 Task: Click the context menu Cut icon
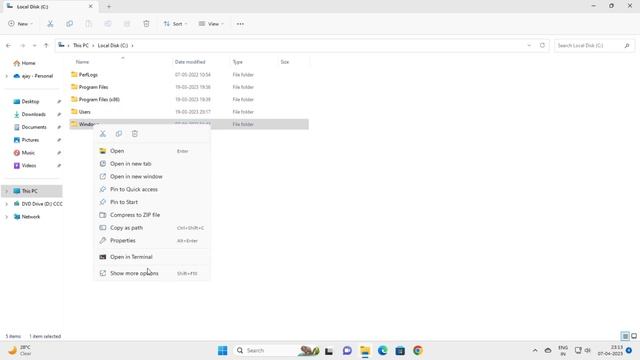(x=103, y=134)
